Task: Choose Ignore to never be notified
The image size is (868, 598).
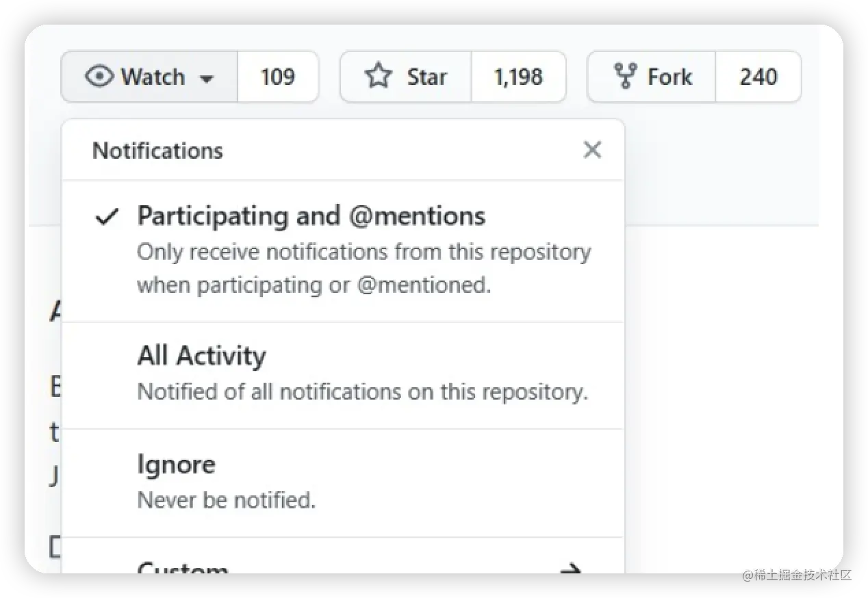Action: click(177, 465)
